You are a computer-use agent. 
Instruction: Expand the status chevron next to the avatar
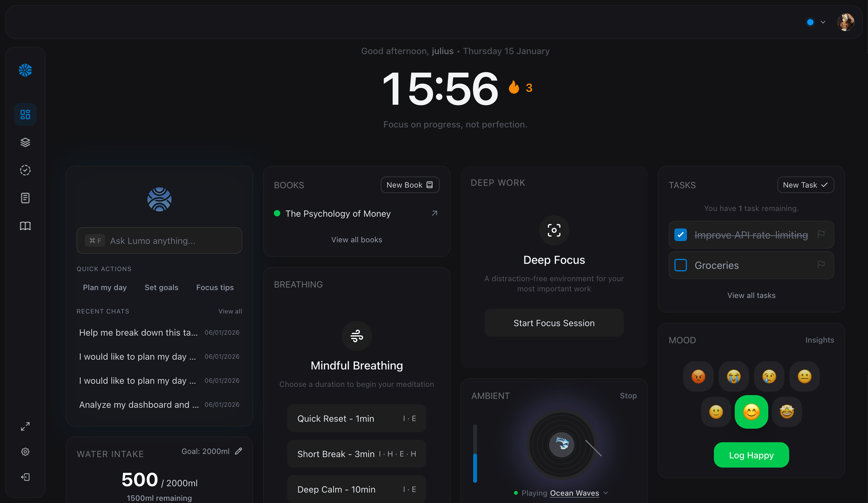coord(823,22)
